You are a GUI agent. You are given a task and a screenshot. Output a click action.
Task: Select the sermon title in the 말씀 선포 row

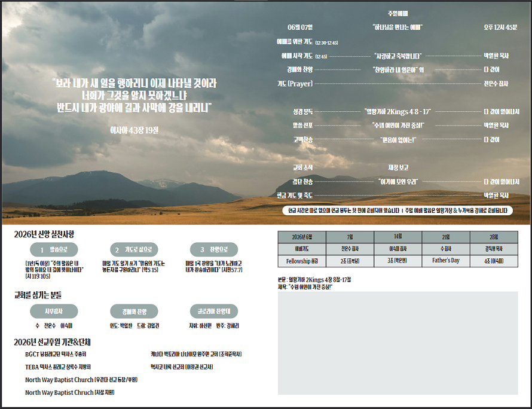click(398, 126)
